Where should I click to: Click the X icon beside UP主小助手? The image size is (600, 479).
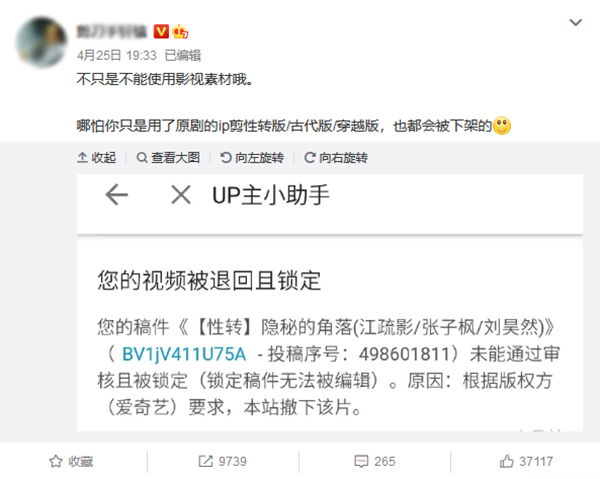point(181,195)
